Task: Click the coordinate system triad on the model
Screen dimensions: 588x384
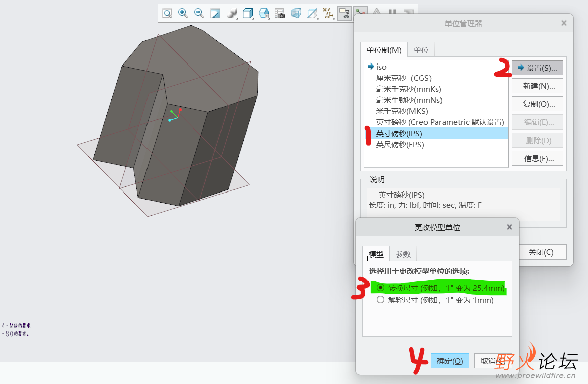Action: pyautogui.click(x=175, y=115)
